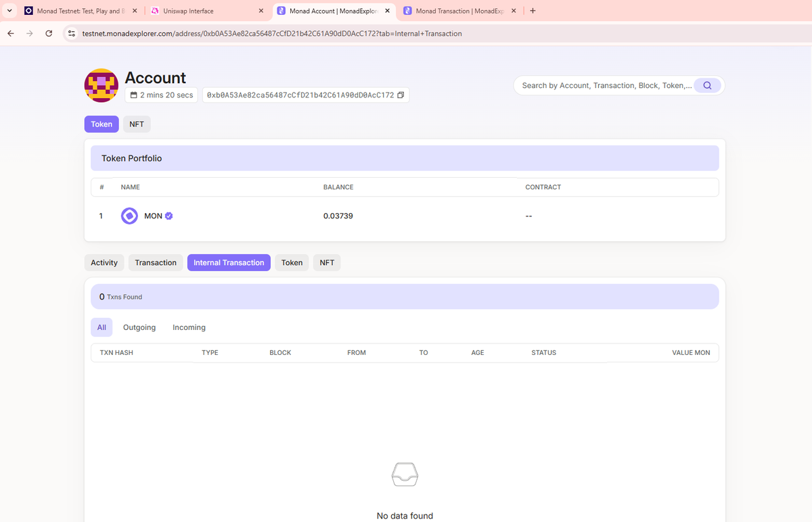Click the BLOCK column header
Image resolution: width=812 pixels, height=522 pixels.
click(280, 353)
